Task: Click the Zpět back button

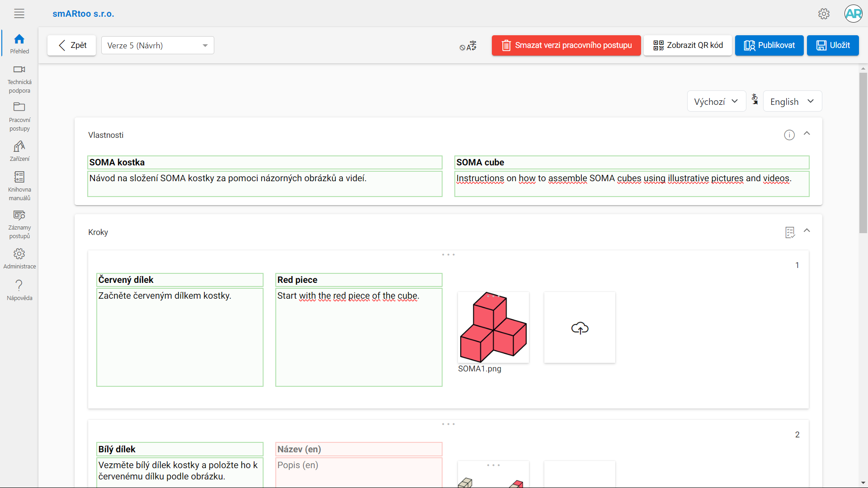Action: click(71, 45)
